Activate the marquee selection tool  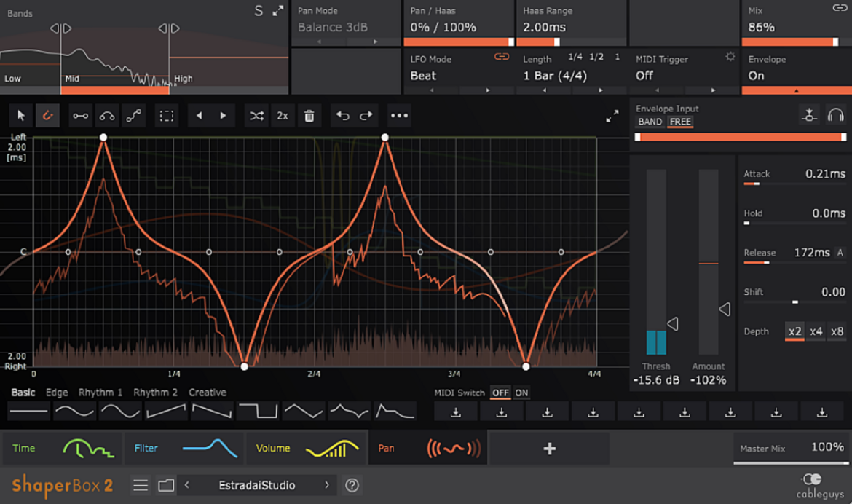click(x=166, y=116)
